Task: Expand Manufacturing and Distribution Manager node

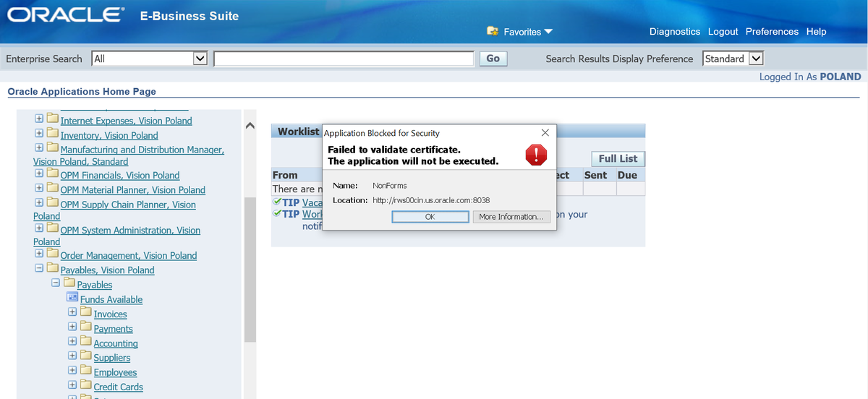Action: click(39, 149)
